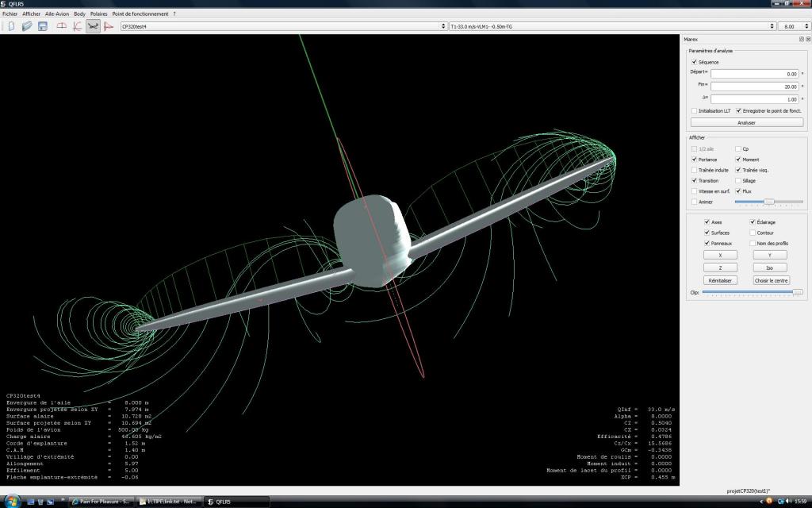Toggle the Moment checkbox

[738, 160]
